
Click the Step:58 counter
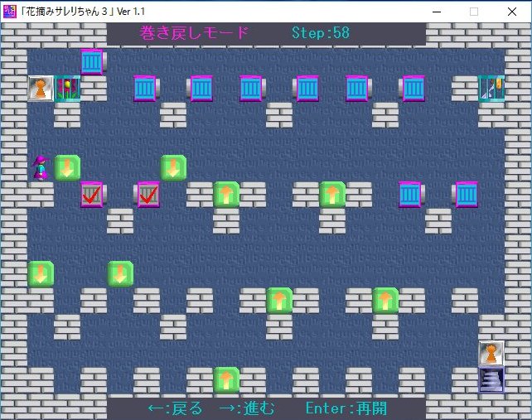click(x=321, y=33)
